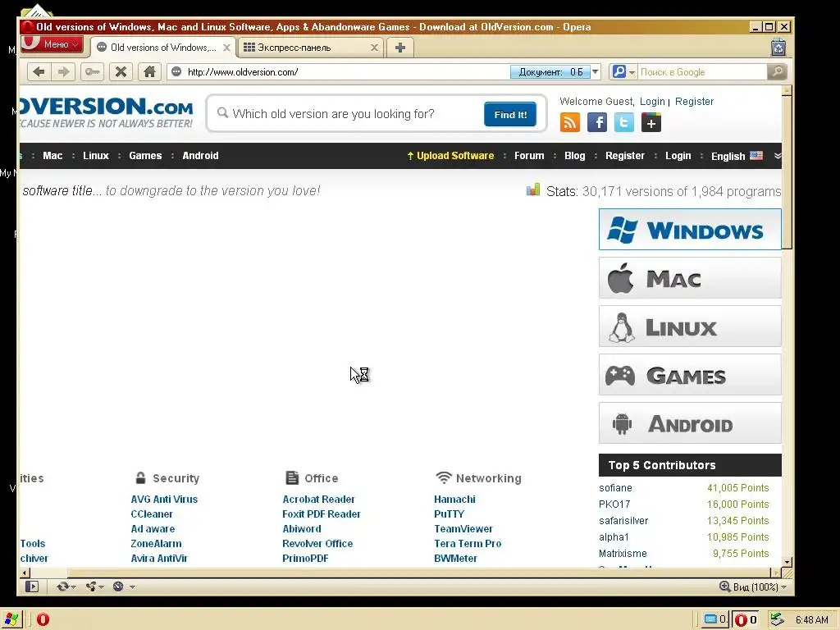840x630 pixels.
Task: Expand the Opera Link icon dropdown arrow
Action: click(73, 587)
